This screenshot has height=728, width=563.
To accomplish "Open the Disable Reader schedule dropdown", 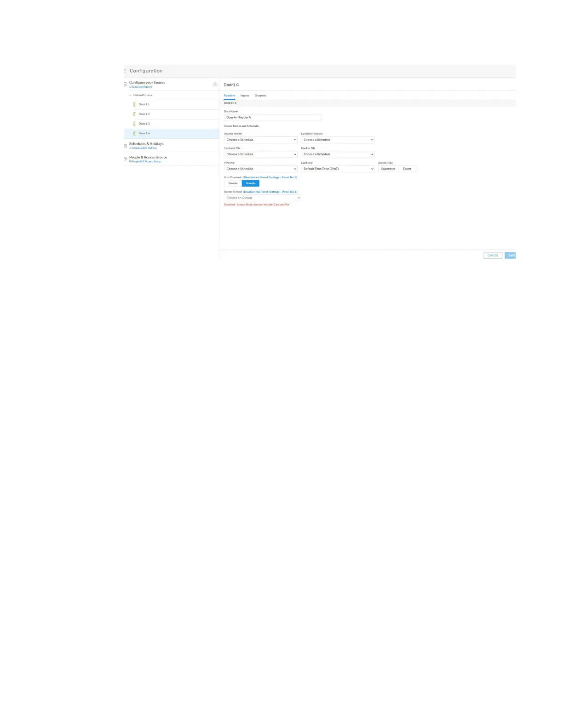I will click(x=261, y=140).
